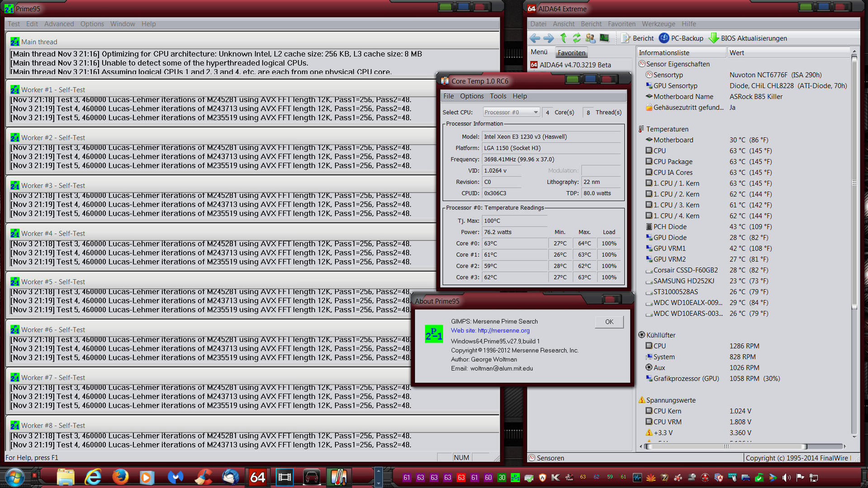
Task: Open the File menu in Core Temp
Action: coord(448,96)
